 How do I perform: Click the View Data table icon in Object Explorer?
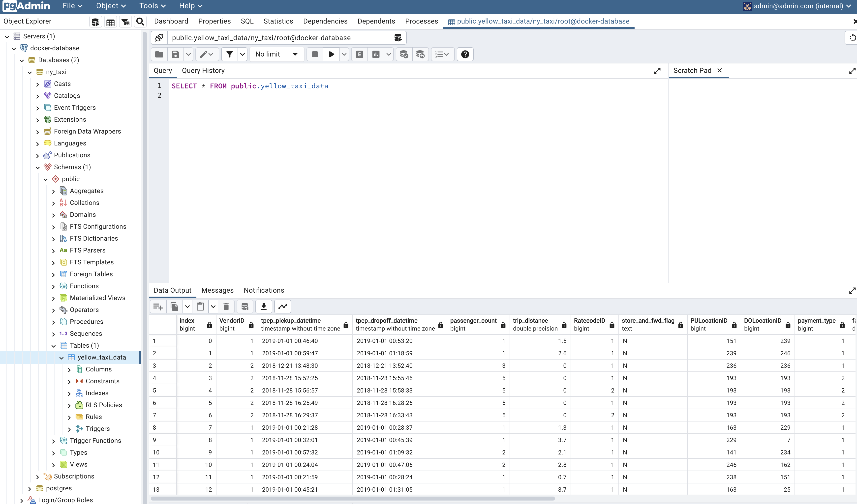[x=111, y=22]
